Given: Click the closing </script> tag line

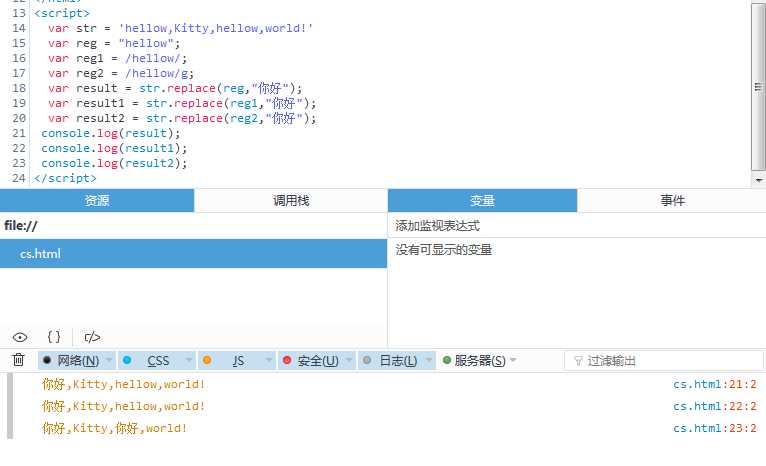Looking at the screenshot, I should (x=65, y=178).
